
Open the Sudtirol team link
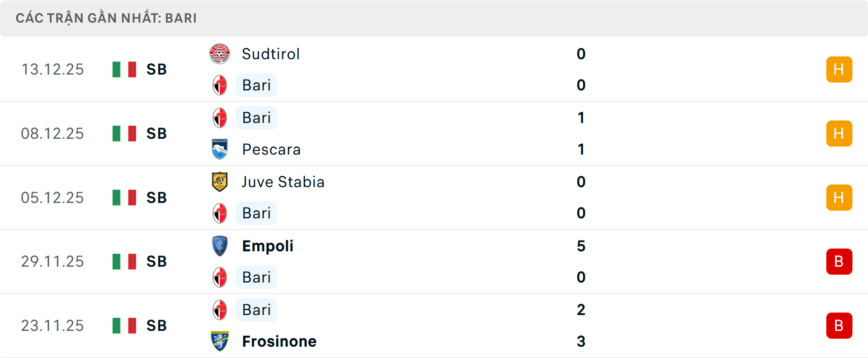271,54
